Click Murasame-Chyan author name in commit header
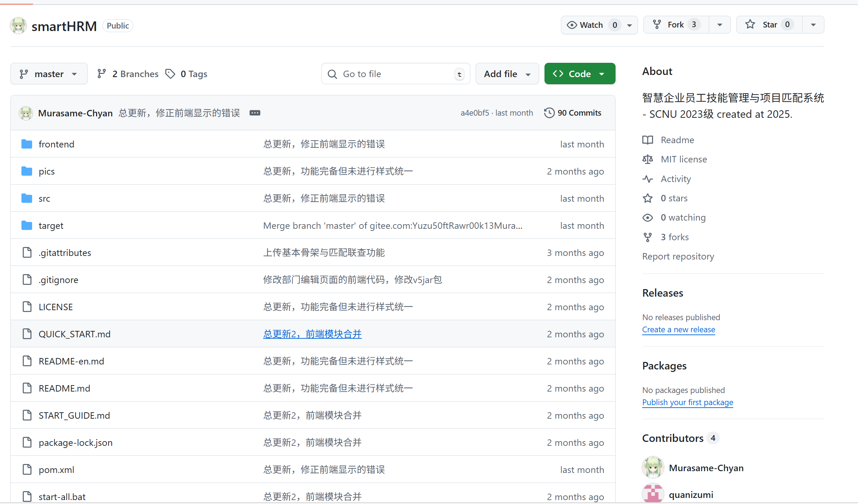The width and height of the screenshot is (858, 504). click(75, 113)
